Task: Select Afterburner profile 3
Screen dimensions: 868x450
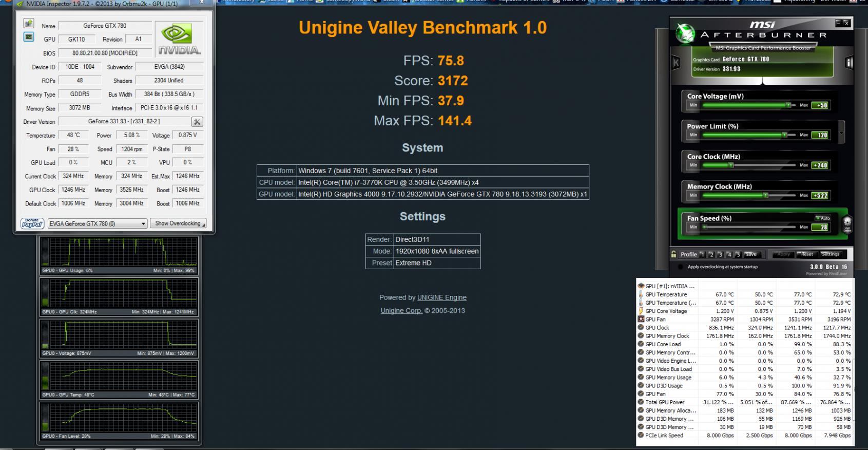Action: (x=720, y=254)
